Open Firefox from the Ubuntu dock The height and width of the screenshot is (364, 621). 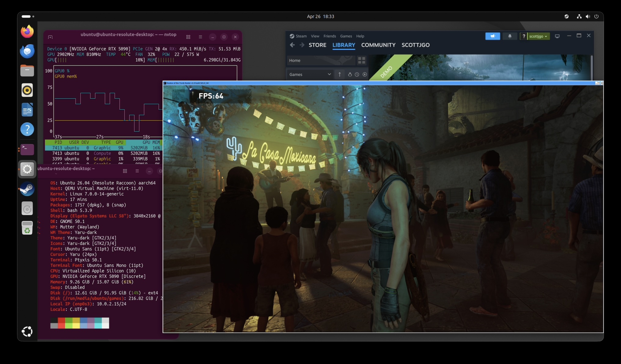(27, 31)
